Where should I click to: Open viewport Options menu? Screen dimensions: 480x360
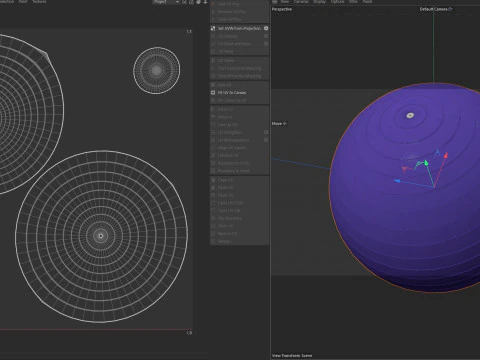[x=337, y=2]
